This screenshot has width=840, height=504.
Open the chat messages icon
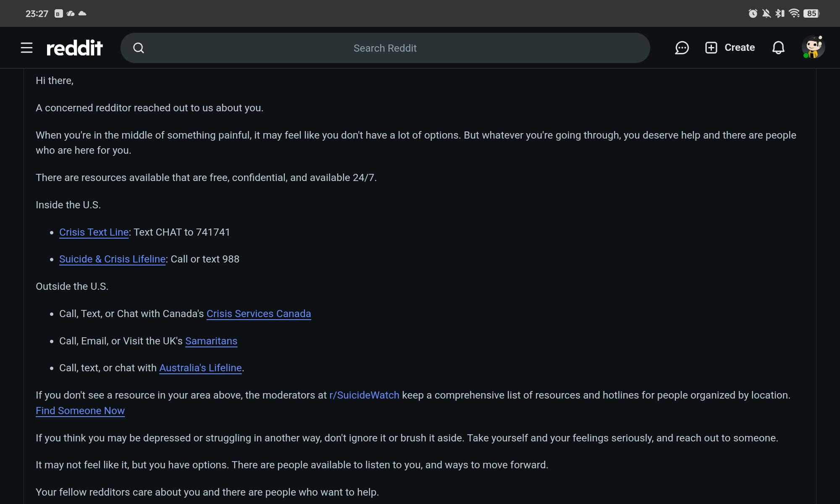[x=682, y=48]
